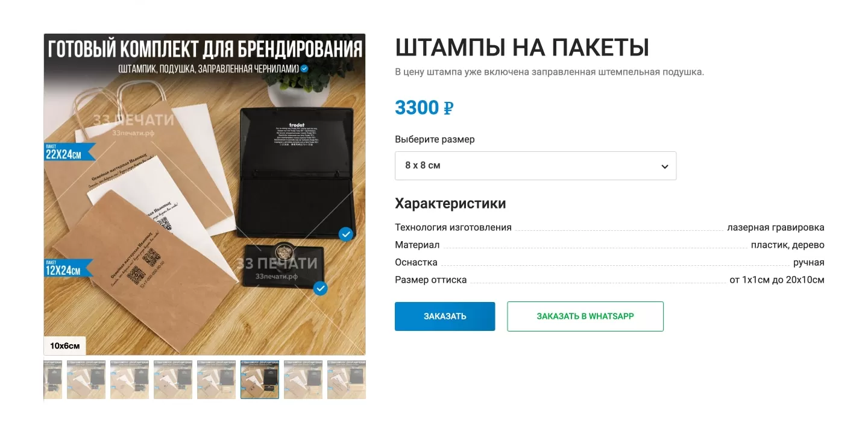Click the blue checkmark beside the small stamp

(321, 288)
